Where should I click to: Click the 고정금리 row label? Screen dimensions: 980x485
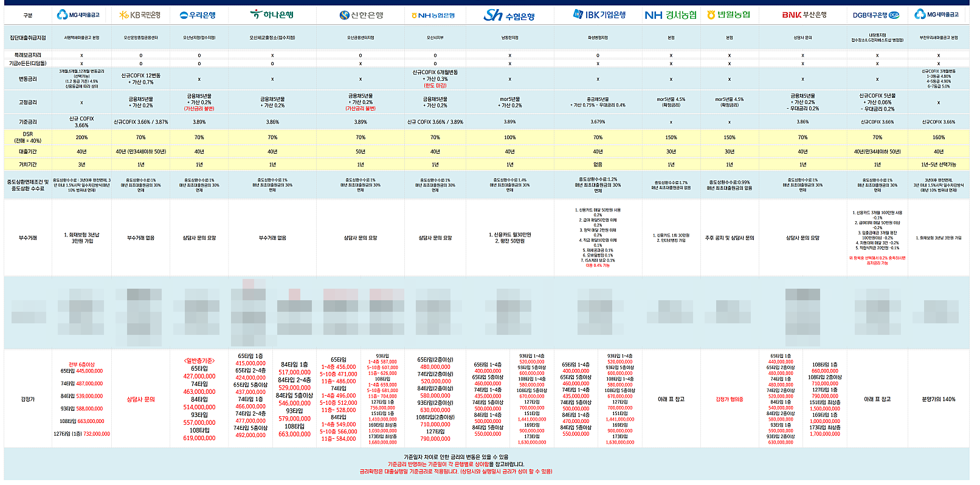(28, 102)
